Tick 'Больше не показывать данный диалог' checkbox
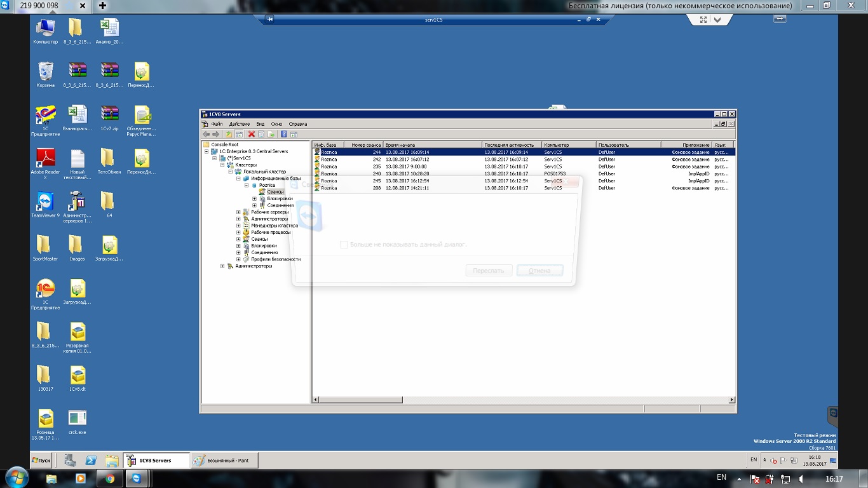868x488 pixels. coord(344,245)
